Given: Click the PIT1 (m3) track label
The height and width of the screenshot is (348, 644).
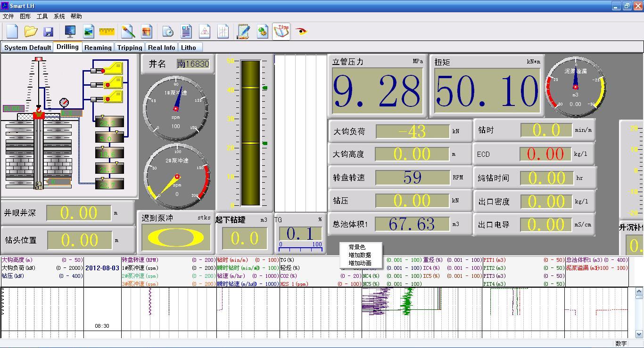Looking at the screenshot, I should tap(495, 260).
